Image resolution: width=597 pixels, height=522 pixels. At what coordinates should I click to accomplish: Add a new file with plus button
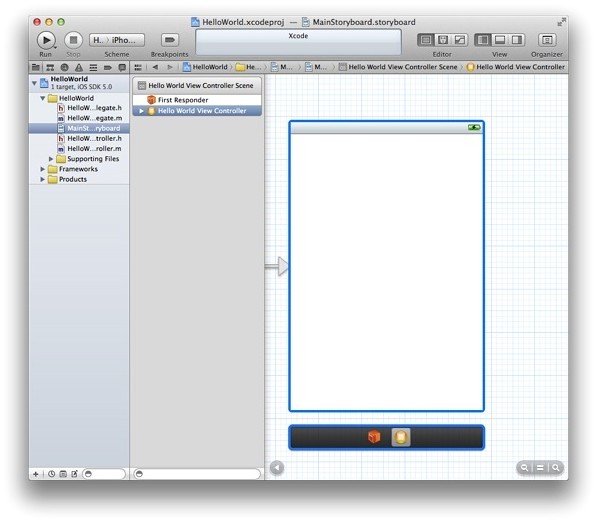pyautogui.click(x=36, y=474)
